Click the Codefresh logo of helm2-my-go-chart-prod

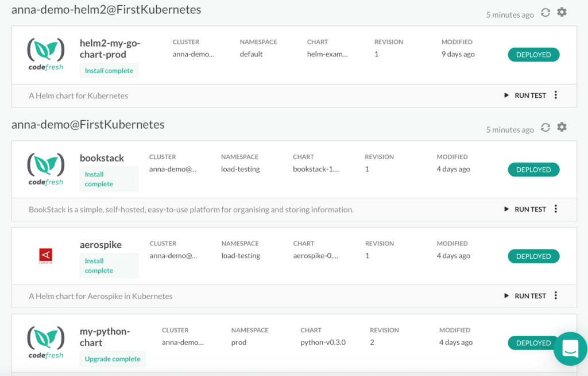(46, 55)
